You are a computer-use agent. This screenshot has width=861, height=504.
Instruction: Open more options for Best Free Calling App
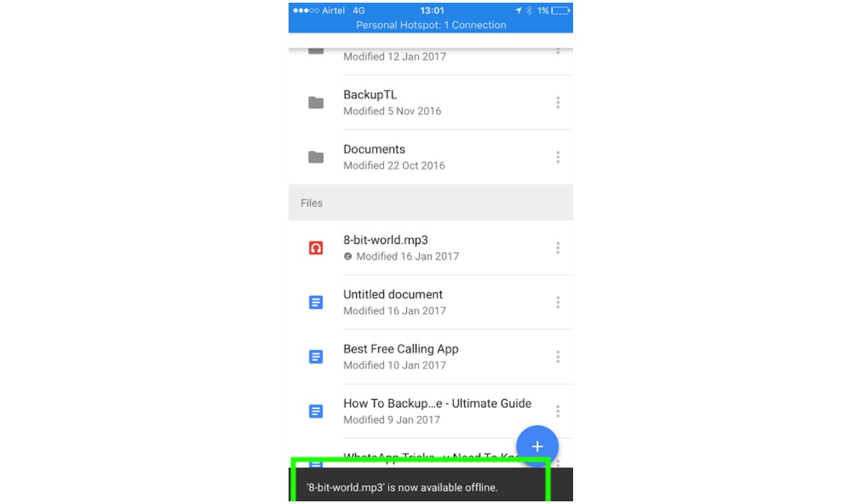(558, 357)
